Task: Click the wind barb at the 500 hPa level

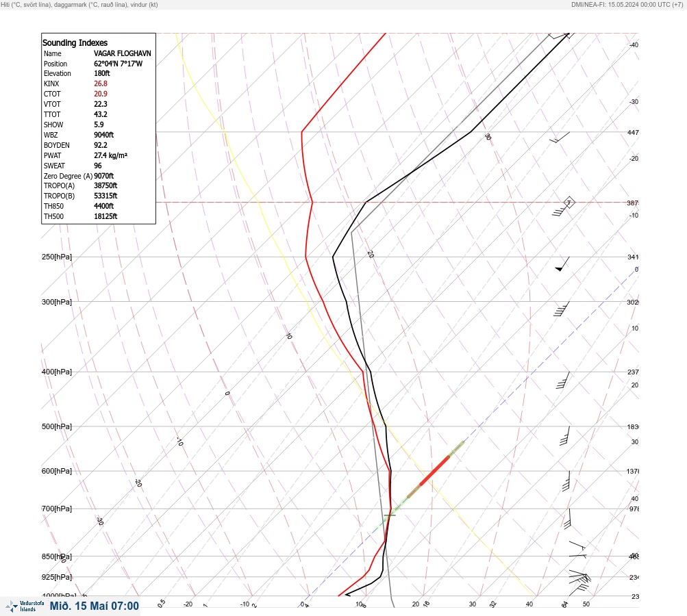Action: (x=565, y=435)
